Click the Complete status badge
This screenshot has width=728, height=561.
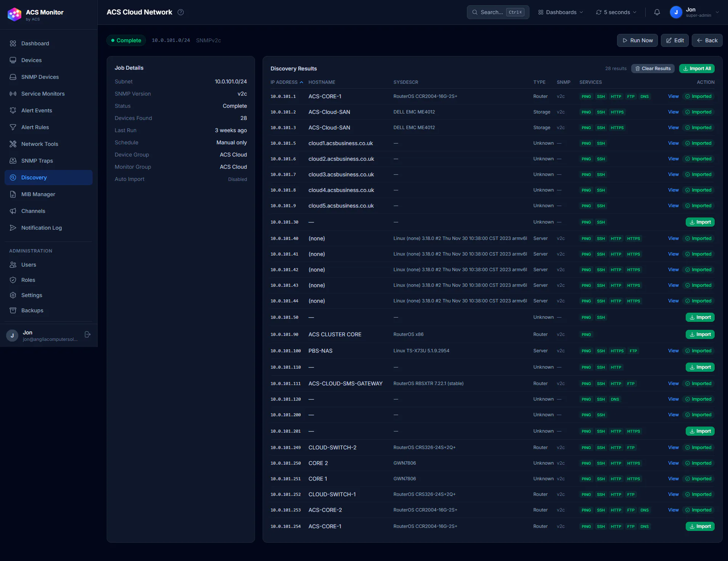tap(126, 40)
